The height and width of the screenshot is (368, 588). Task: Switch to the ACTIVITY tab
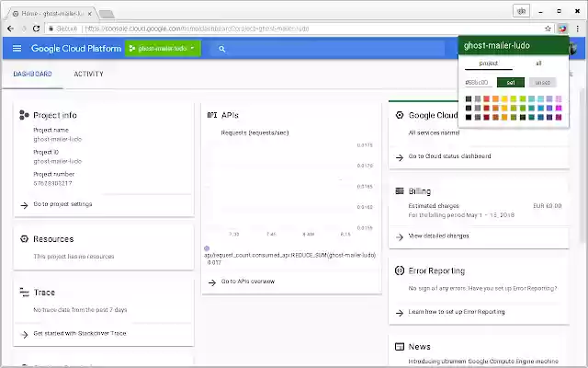tap(88, 74)
